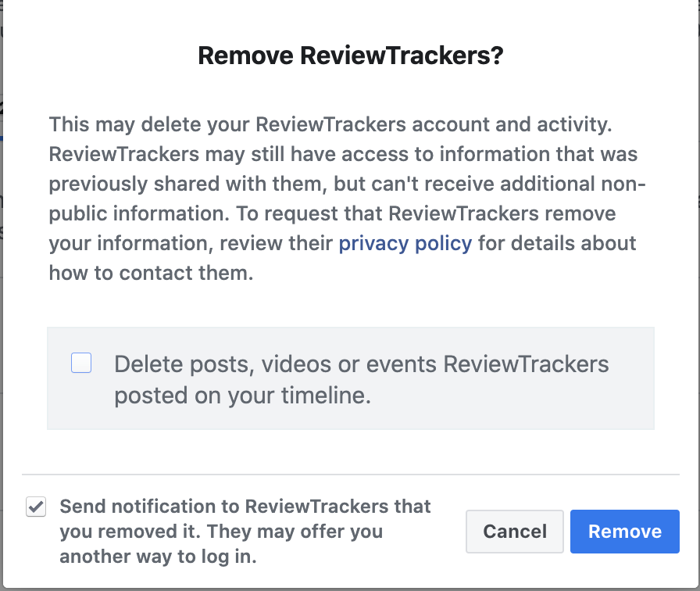Click the 'you removed it. They may offer you' line

221,532
